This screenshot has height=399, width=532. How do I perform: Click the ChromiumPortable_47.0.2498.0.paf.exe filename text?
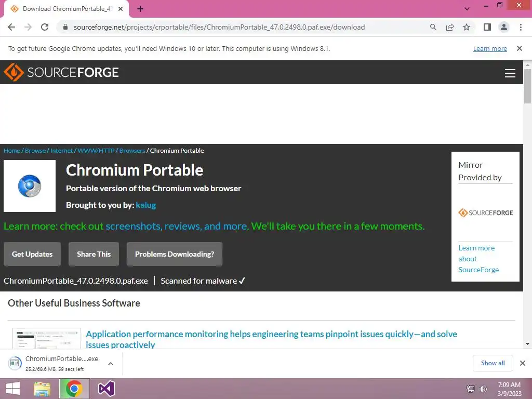point(76,281)
